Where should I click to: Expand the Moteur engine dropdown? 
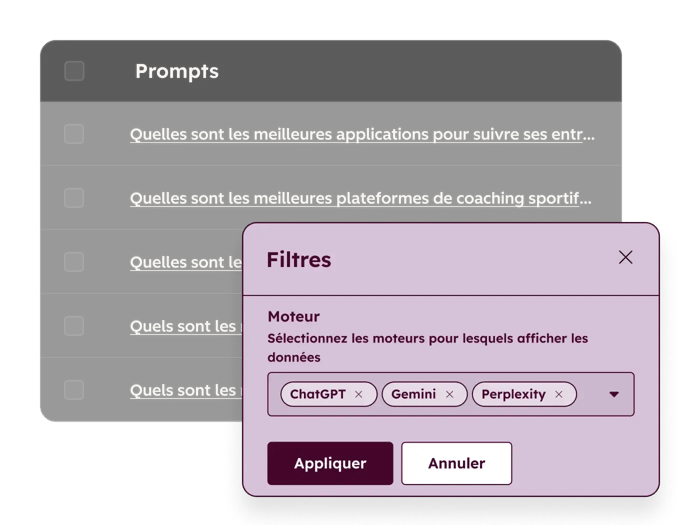click(614, 394)
